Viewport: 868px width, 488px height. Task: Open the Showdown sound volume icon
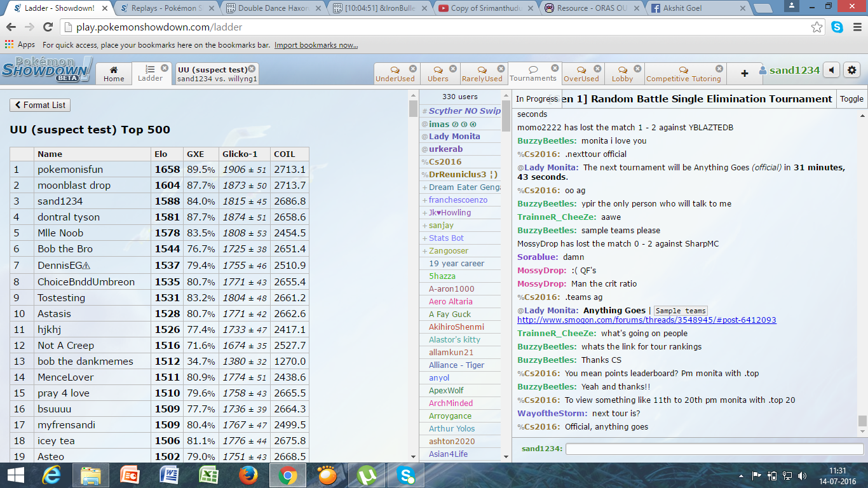coord(831,71)
